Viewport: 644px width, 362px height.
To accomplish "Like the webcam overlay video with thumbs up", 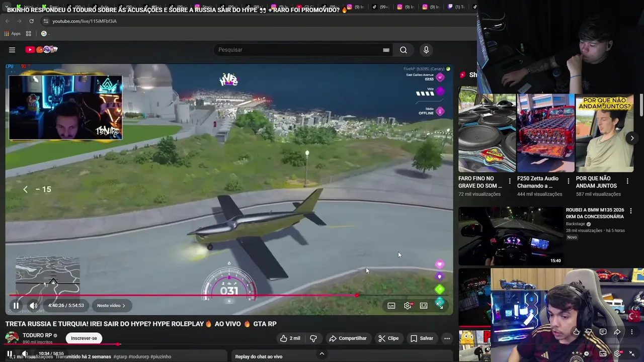I will 576,332.
